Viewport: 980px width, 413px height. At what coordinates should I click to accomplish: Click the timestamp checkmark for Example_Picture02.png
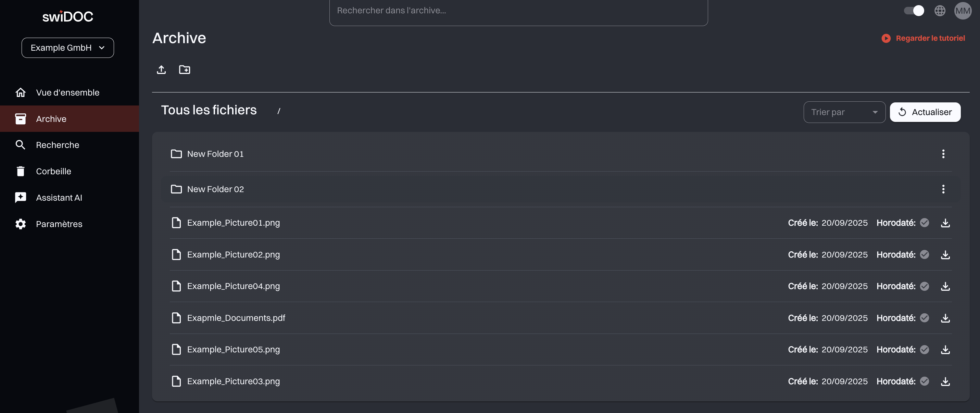925,254
